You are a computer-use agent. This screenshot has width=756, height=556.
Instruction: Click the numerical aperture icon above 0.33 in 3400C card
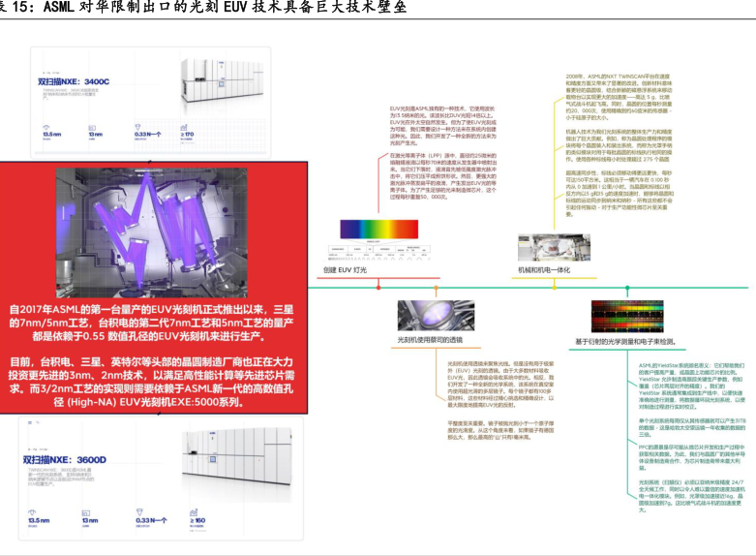click(137, 127)
